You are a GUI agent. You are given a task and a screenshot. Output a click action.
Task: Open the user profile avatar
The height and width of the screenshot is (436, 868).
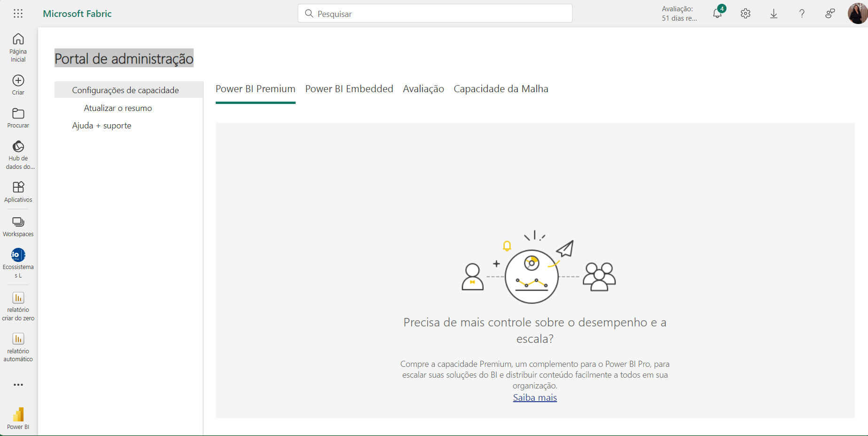858,14
